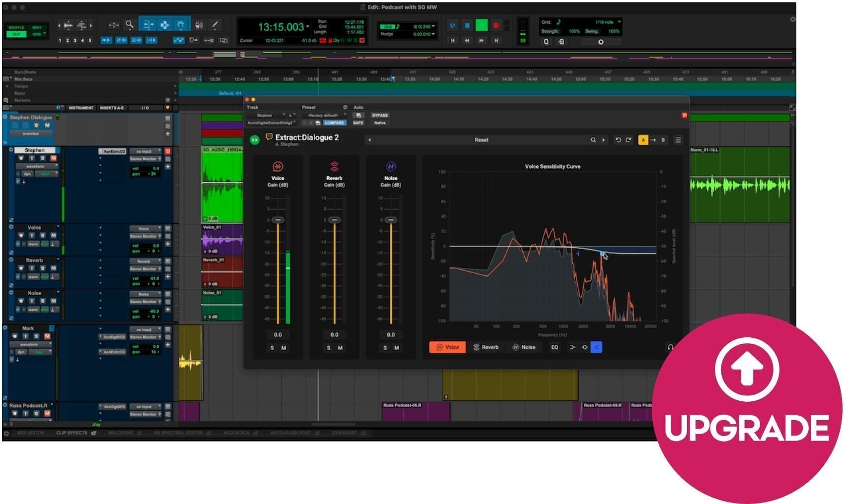Click the plugin redo arrow icon
846x504 pixels.
[629, 140]
